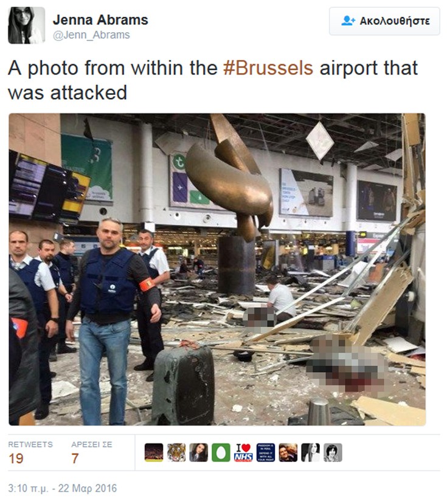Click the dark-haired woman avatar after tiger
The height and width of the screenshot is (504, 447).
198,452
